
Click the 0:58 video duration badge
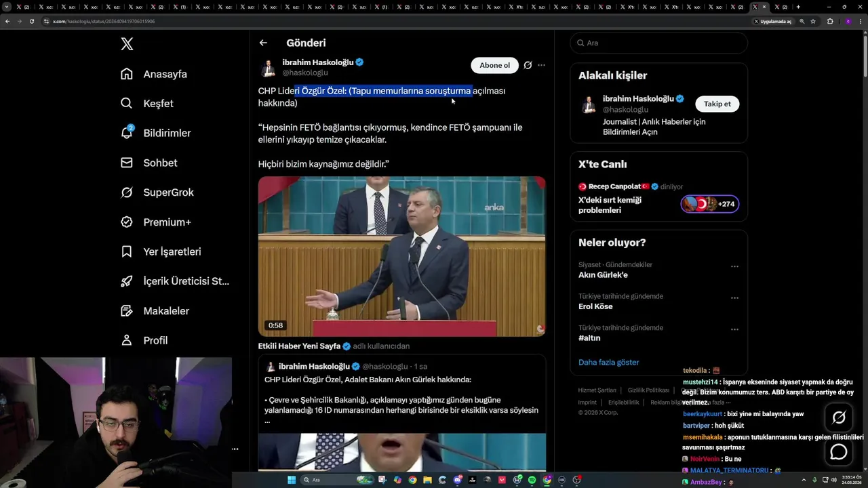click(275, 325)
